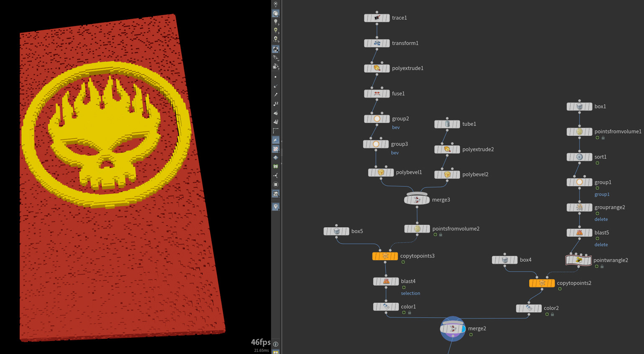Click the polyextrude2 node body
Screen dimensions: 644x354
tap(447, 149)
